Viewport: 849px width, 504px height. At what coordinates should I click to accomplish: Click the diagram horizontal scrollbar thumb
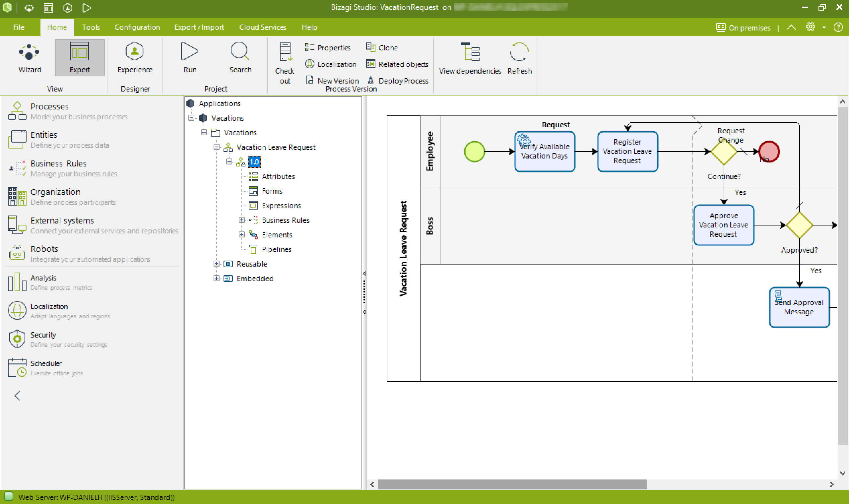tap(512, 485)
